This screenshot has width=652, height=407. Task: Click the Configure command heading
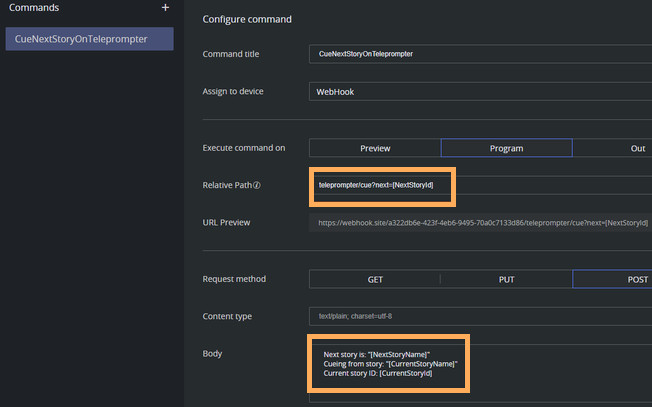[246, 19]
